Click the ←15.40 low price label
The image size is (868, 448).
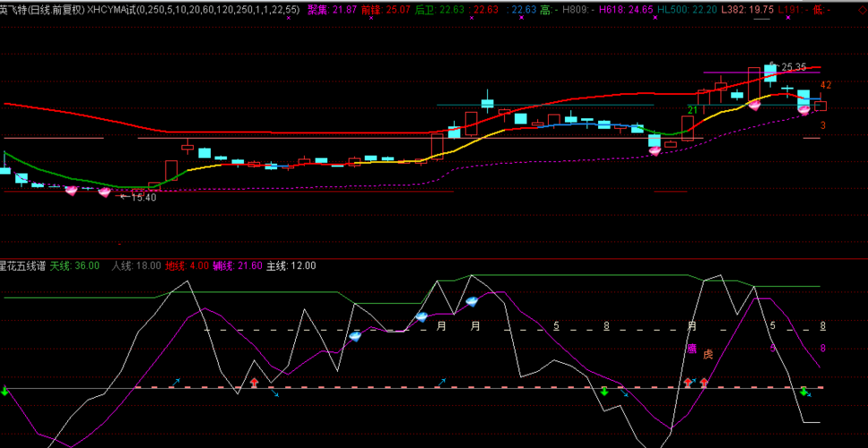pos(138,197)
